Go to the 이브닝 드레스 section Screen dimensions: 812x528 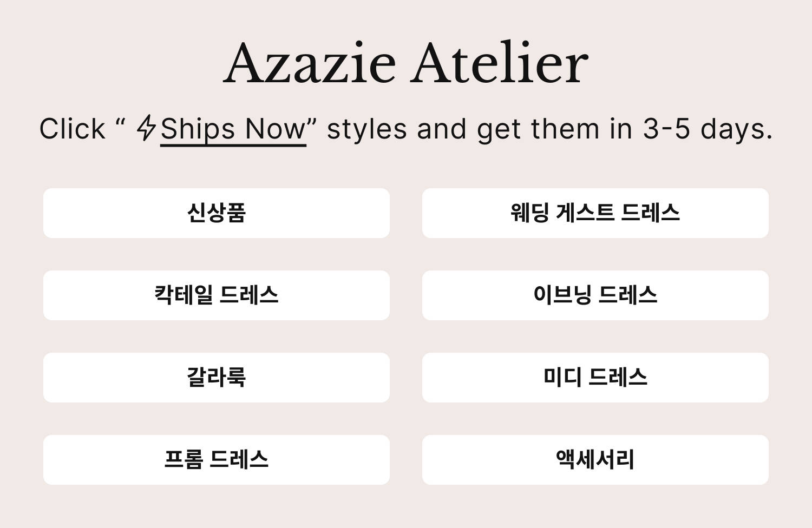tap(595, 295)
